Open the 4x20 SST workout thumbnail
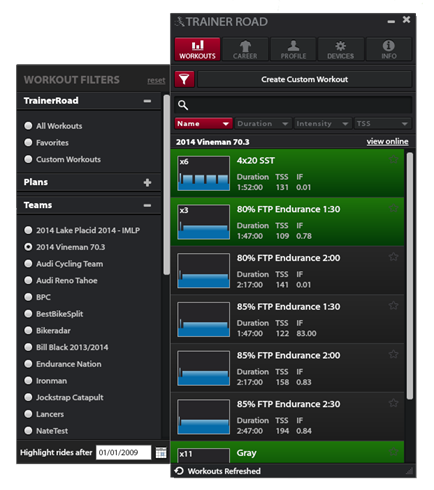Image resolution: width=434 pixels, height=490 pixels. click(x=203, y=173)
